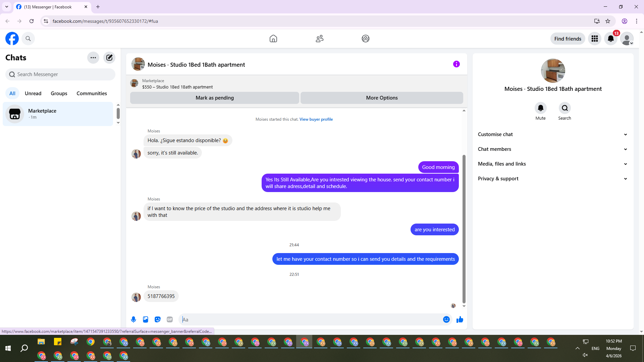Expand Privacy & support section
The image size is (644, 362).
point(553,179)
